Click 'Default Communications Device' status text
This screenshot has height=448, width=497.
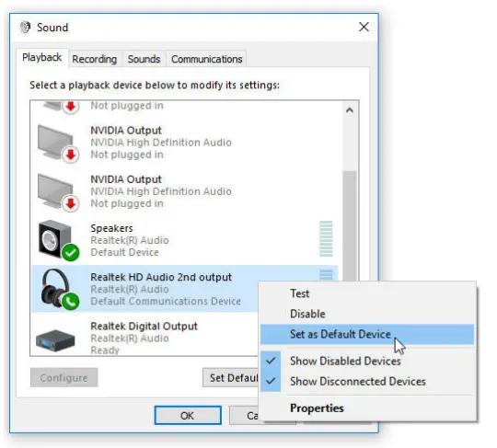pyautogui.click(x=166, y=301)
